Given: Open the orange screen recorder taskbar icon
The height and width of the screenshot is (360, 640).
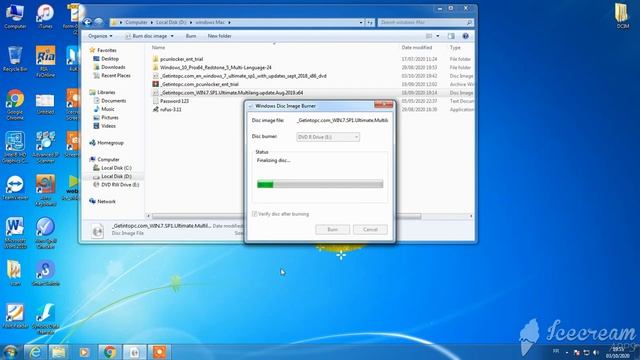Looking at the screenshot, I should 159,352.
